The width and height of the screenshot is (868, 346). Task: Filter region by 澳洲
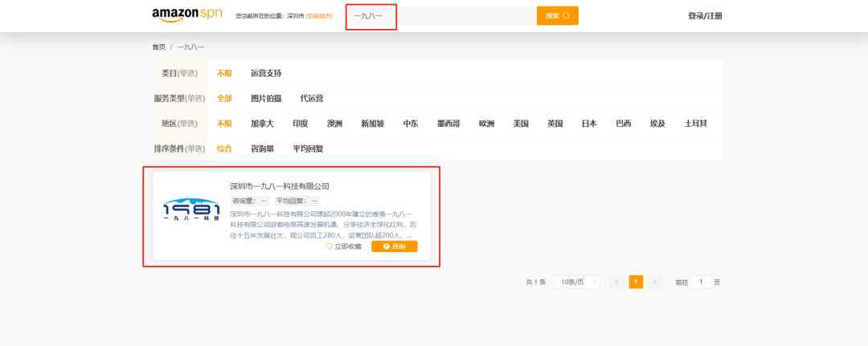334,124
